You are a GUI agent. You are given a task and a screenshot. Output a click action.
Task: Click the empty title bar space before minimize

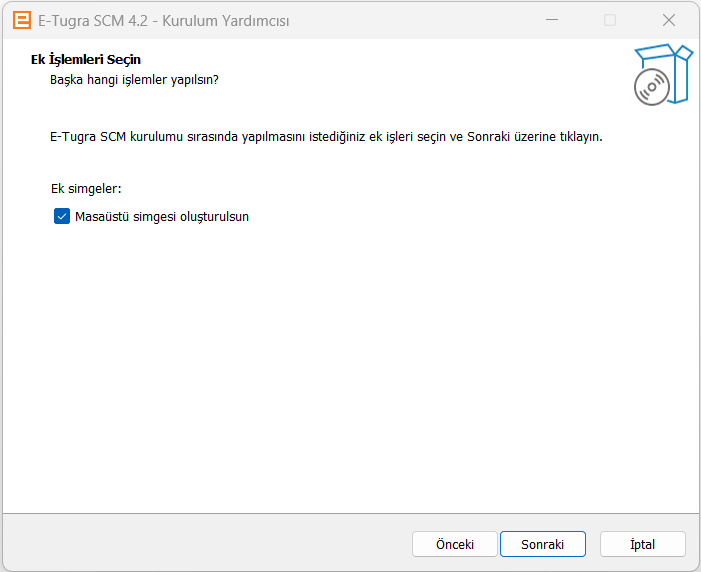420,20
